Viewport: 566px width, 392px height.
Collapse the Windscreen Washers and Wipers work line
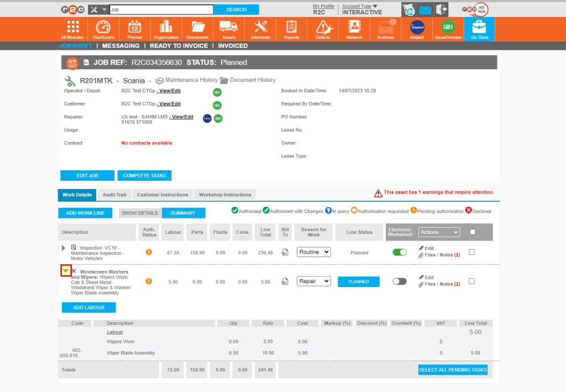click(x=65, y=271)
